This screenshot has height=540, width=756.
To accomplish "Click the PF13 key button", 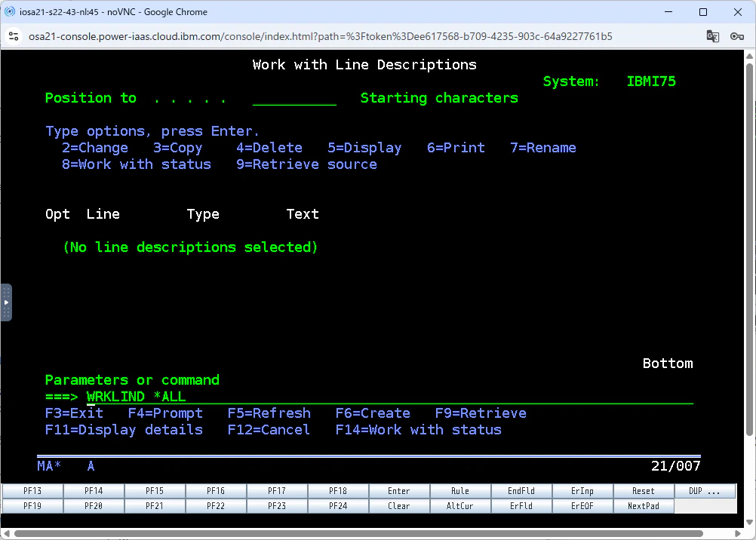I will pos(32,491).
